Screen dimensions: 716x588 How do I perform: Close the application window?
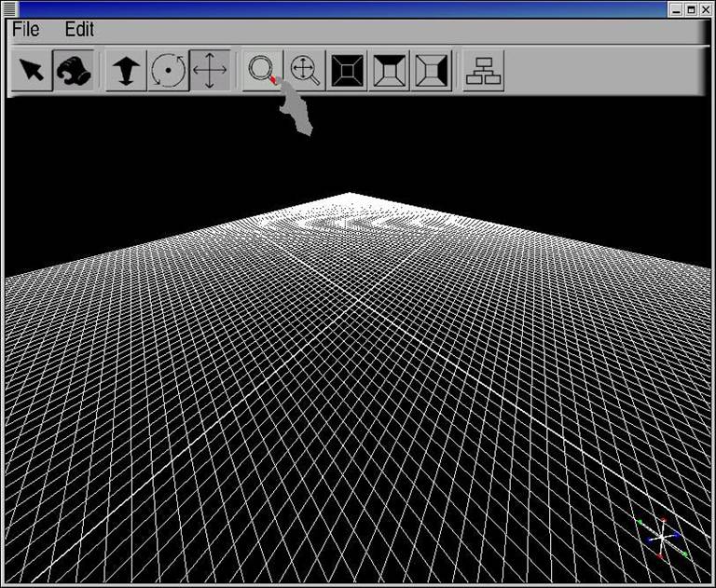(x=706, y=9)
